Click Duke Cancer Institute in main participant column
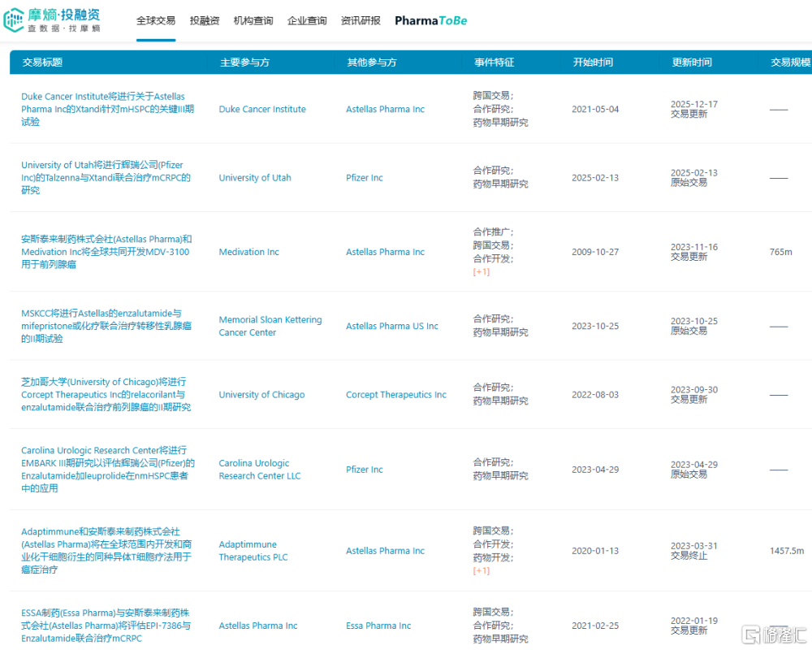This screenshot has height=650, width=812. click(262, 110)
